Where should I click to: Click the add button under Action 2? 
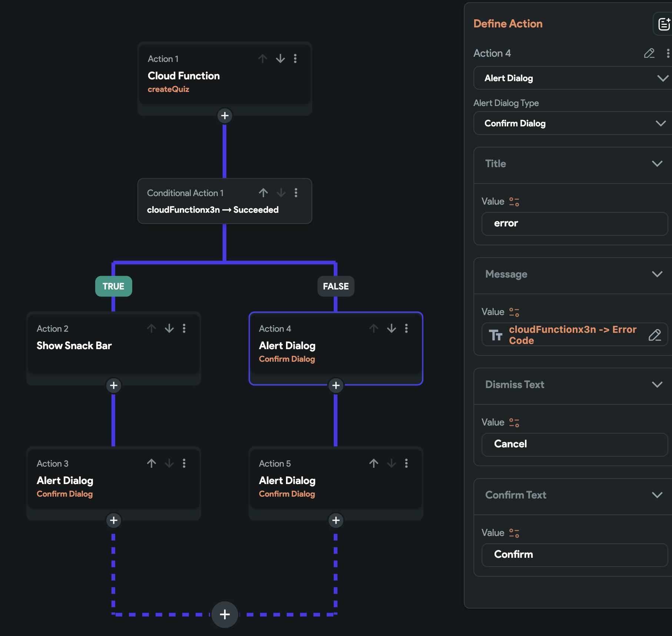pyautogui.click(x=113, y=385)
